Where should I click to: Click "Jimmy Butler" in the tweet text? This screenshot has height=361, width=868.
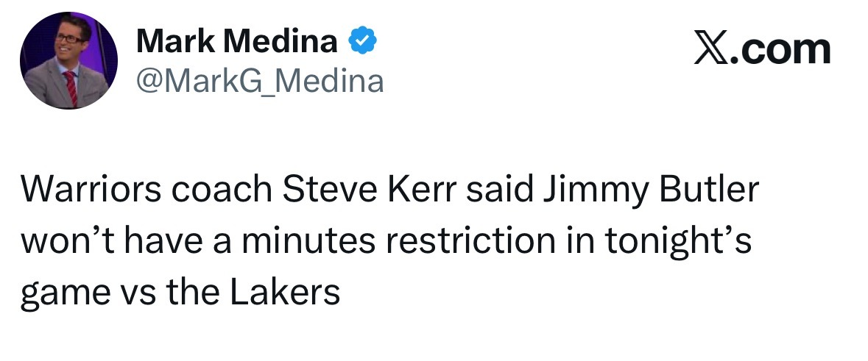point(650,190)
